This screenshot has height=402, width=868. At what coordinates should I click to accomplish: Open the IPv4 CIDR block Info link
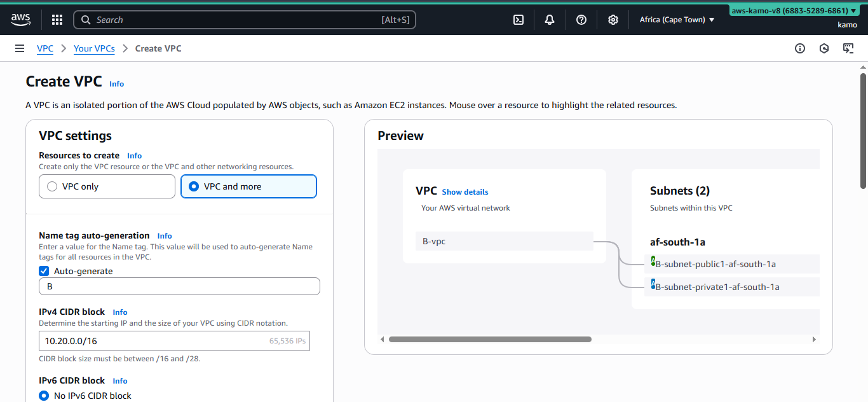pos(120,312)
